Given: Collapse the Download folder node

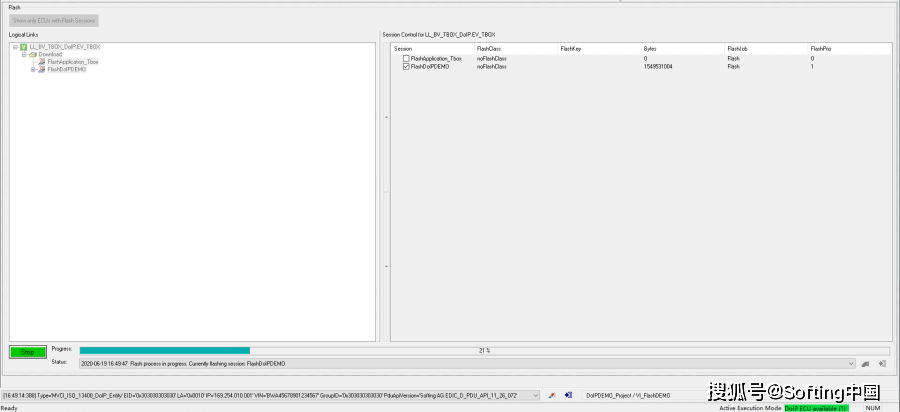Looking at the screenshot, I should click(25, 55).
